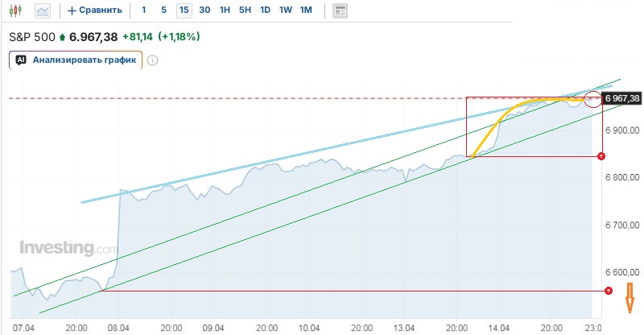Click the orange down arrow icon

[x=631, y=297]
